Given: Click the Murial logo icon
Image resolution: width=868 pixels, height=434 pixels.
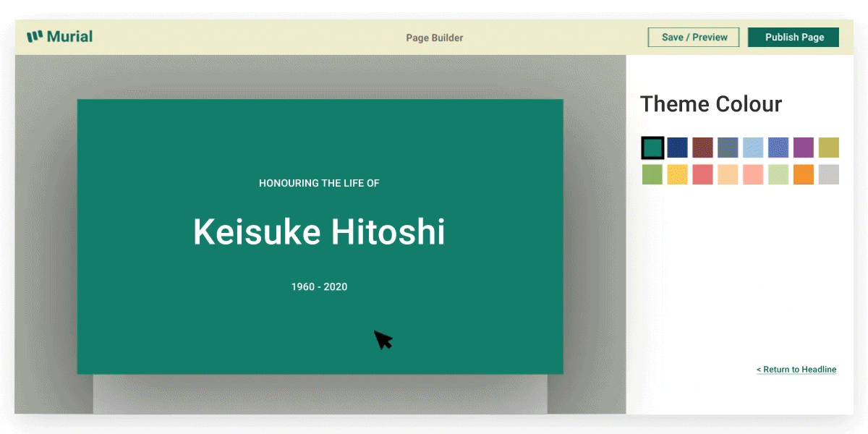Looking at the screenshot, I should pos(35,36).
